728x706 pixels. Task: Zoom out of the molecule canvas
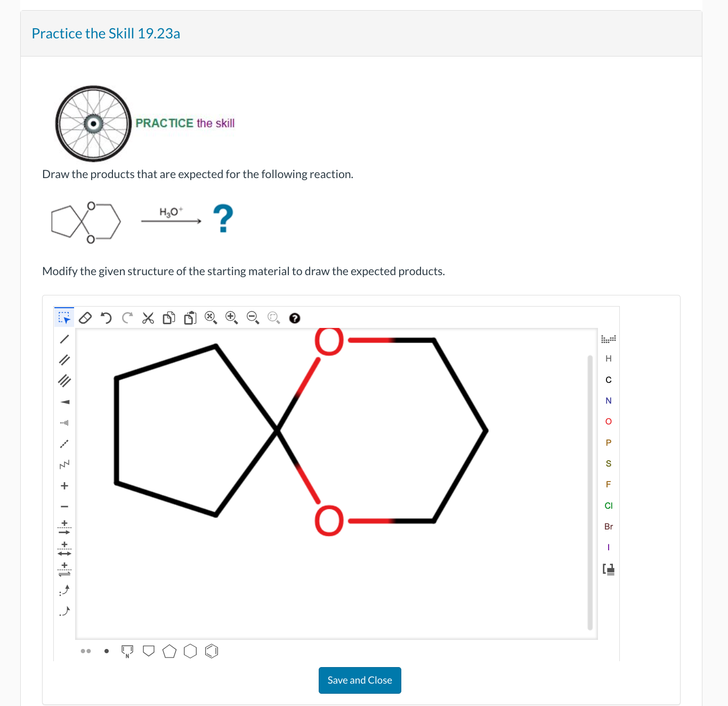252,317
